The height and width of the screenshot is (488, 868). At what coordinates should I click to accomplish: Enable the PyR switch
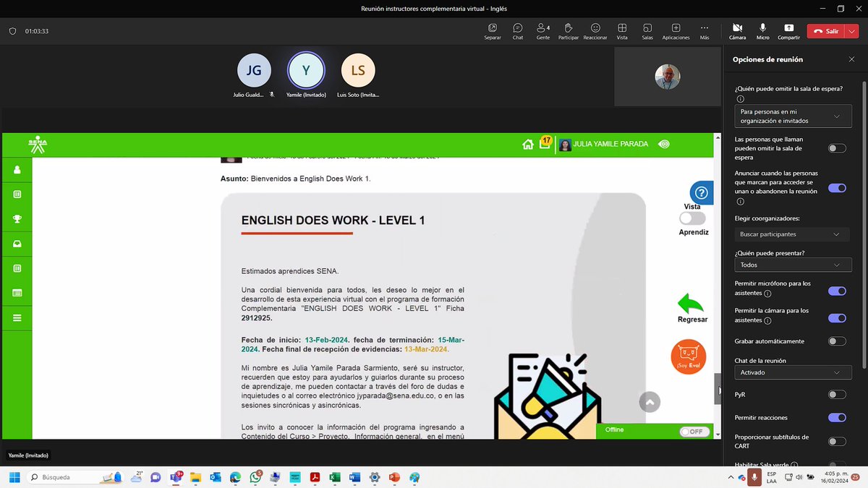click(837, 395)
